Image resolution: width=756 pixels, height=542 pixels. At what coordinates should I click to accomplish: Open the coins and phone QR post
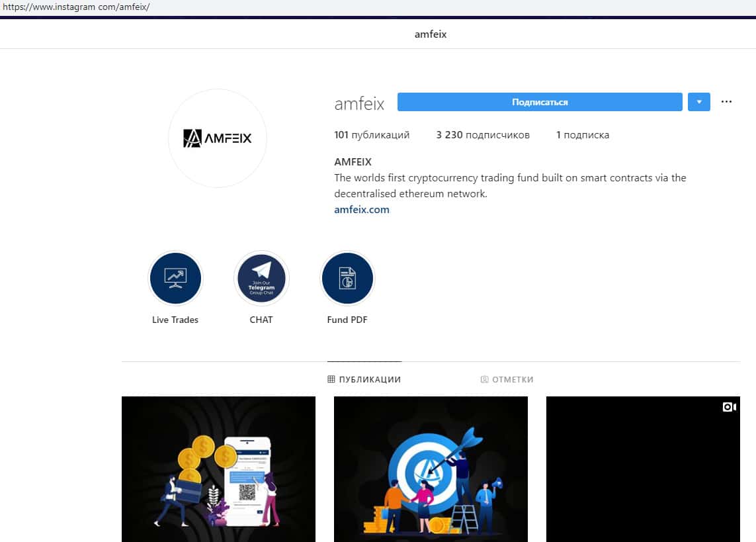tap(218, 469)
